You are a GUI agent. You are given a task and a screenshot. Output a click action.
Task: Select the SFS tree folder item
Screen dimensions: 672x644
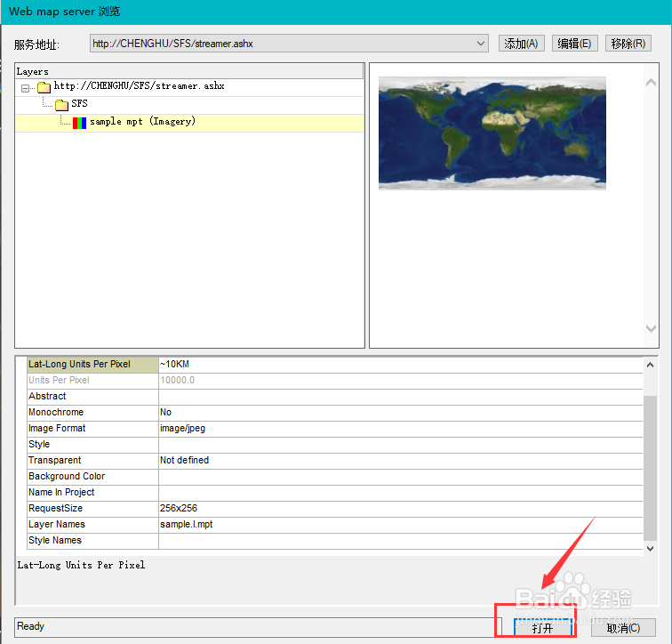point(79,104)
